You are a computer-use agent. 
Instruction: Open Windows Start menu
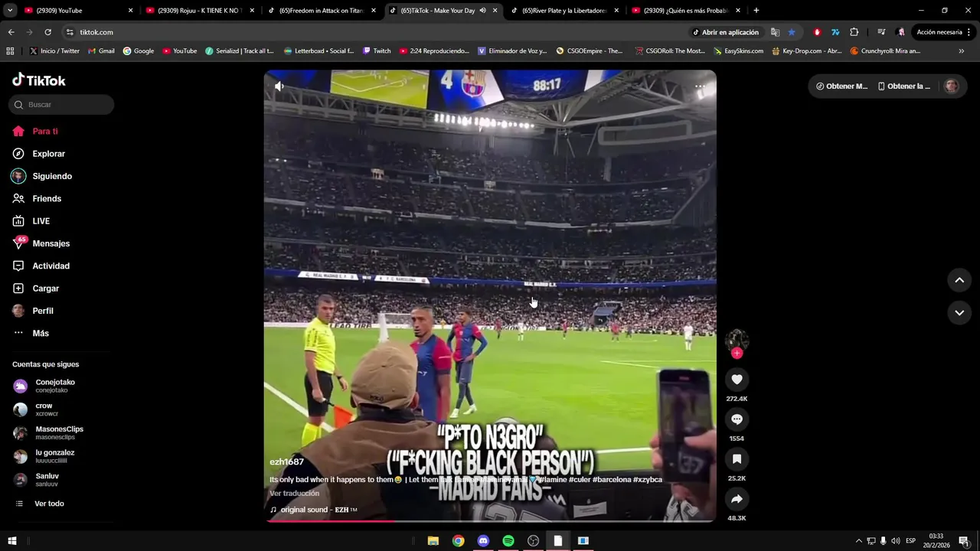[x=12, y=541]
